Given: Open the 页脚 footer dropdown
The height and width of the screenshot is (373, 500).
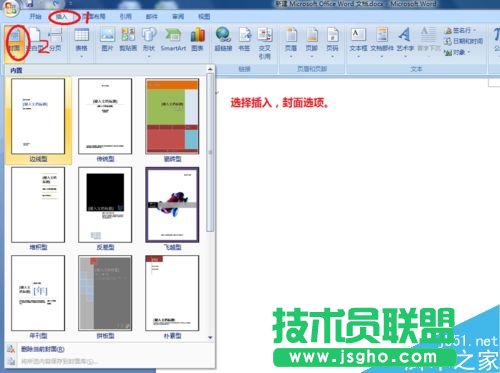Looking at the screenshot, I should click(x=312, y=43).
